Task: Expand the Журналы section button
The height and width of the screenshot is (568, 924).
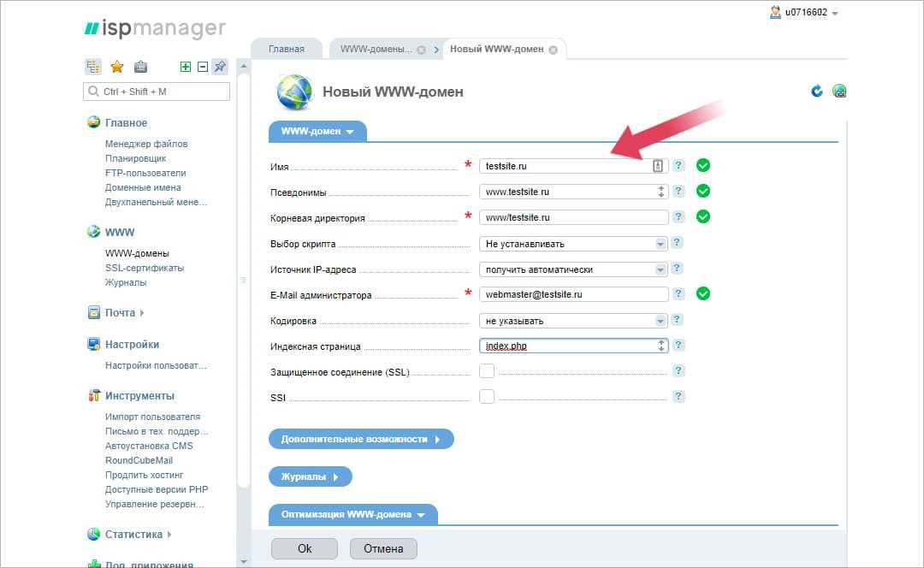Action: (311, 476)
